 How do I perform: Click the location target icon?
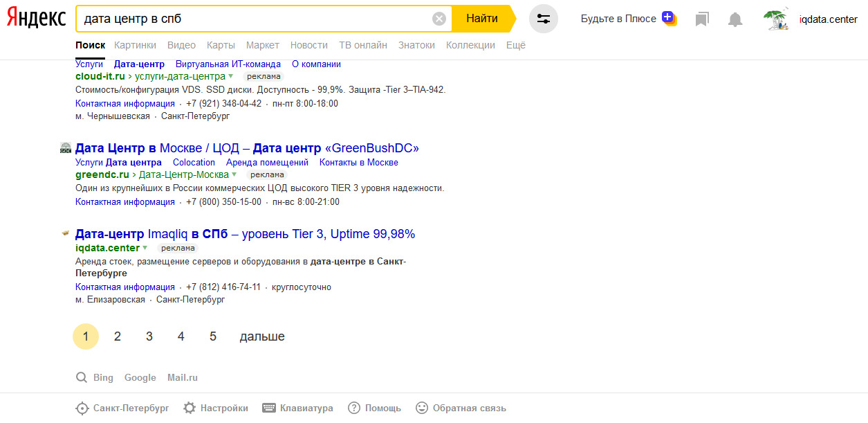[x=82, y=408]
